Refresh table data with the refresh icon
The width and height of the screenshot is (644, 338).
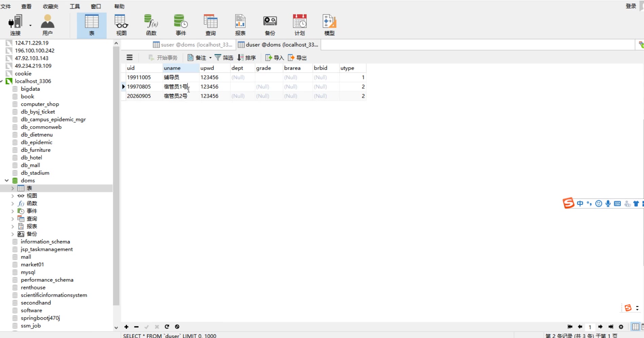[167, 327]
